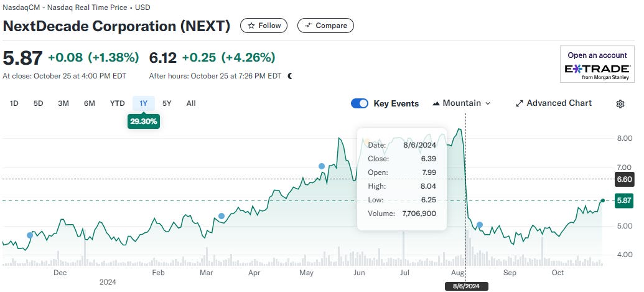
Task: Click the Close 6.39 value in tooltip
Action: 428,159
